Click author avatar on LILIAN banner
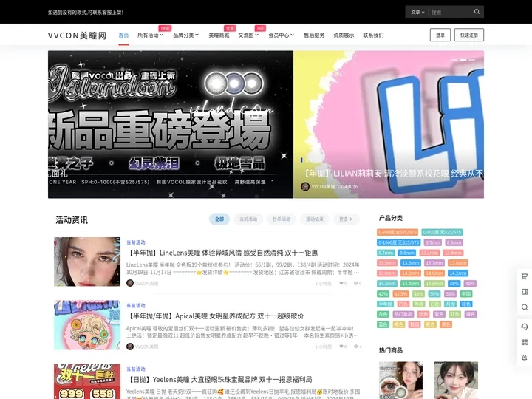Image resolution: width=532 pixels, height=399 pixels. 305,186
